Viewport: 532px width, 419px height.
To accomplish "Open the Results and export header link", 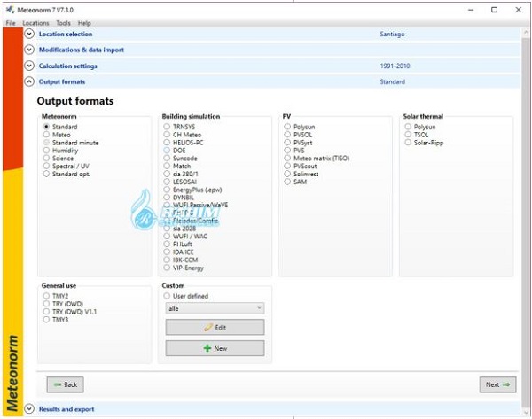I will coord(66,409).
